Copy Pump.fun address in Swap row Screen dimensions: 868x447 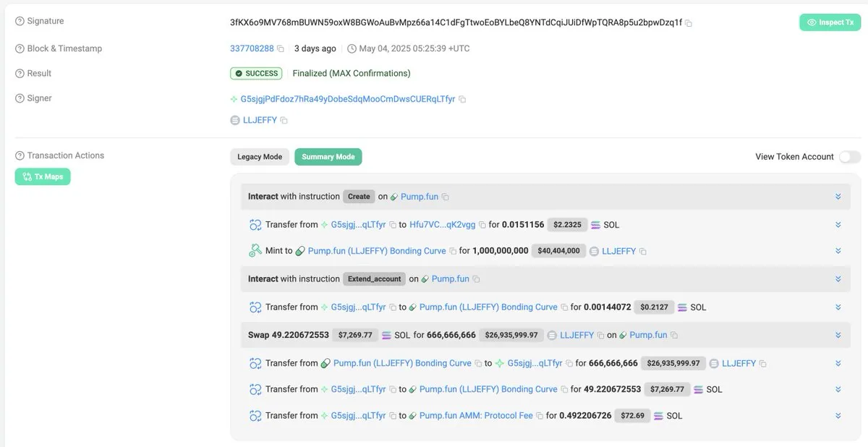click(x=674, y=336)
